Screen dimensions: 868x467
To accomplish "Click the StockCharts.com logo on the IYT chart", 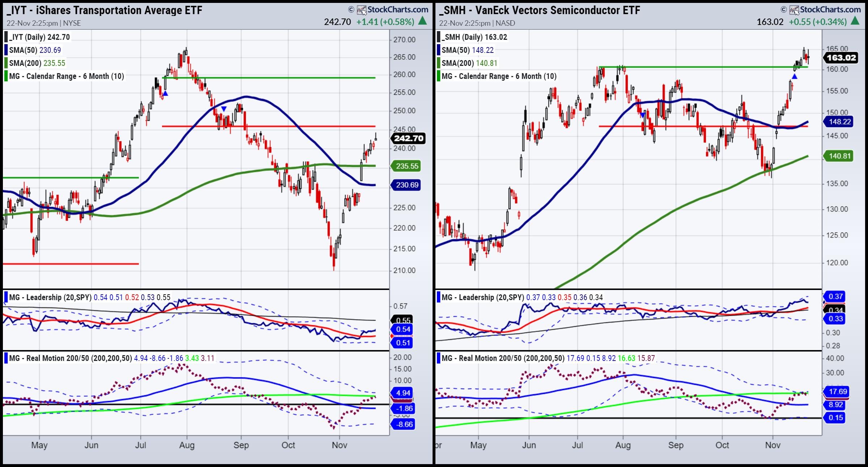I will (393, 9).
